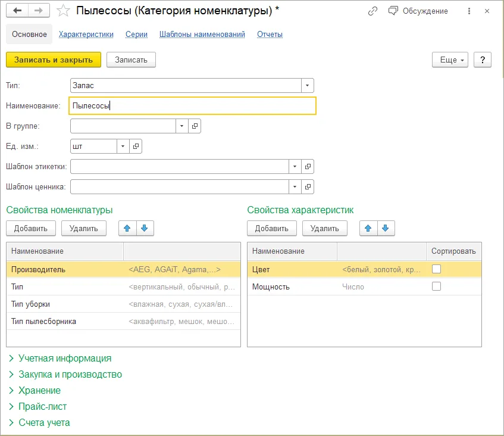Select the Тип пылесборника property row

pyautogui.click(x=123, y=321)
